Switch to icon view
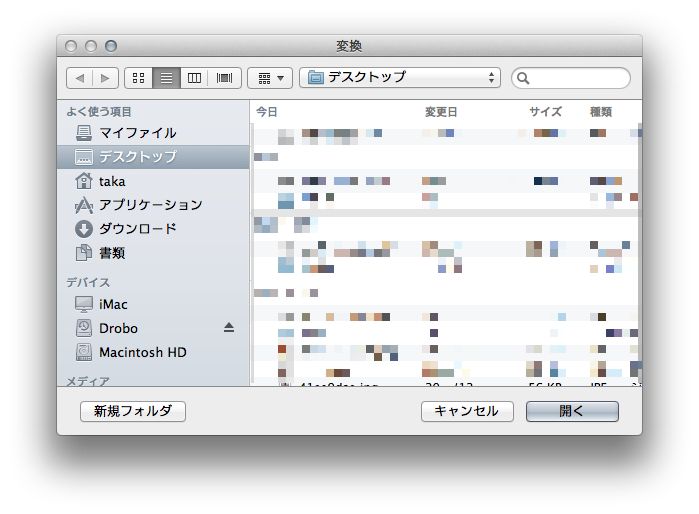699x514 pixels. coord(139,78)
